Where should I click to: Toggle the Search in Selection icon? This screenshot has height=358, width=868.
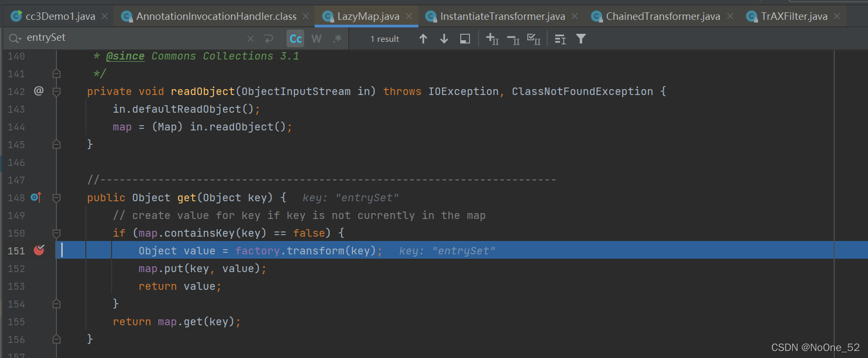coord(465,39)
